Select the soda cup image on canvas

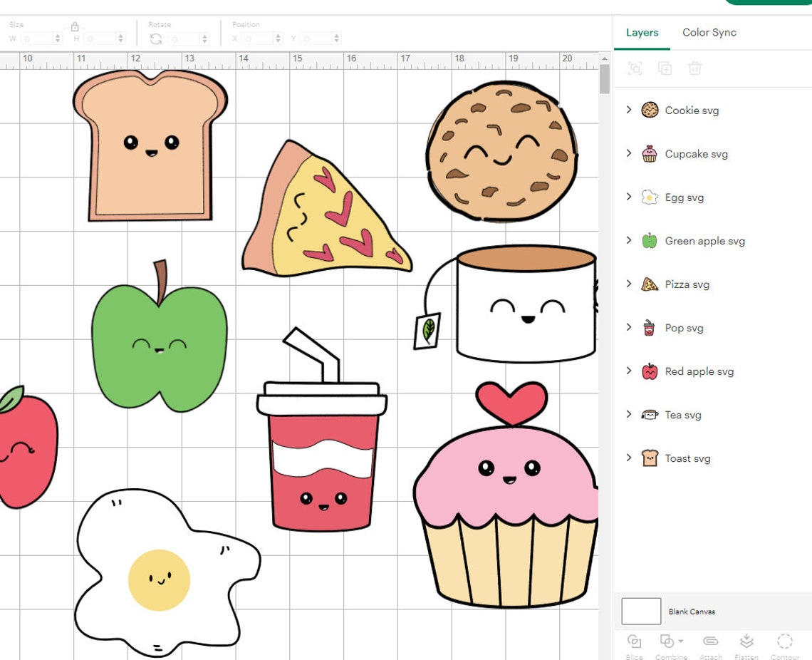click(321, 430)
